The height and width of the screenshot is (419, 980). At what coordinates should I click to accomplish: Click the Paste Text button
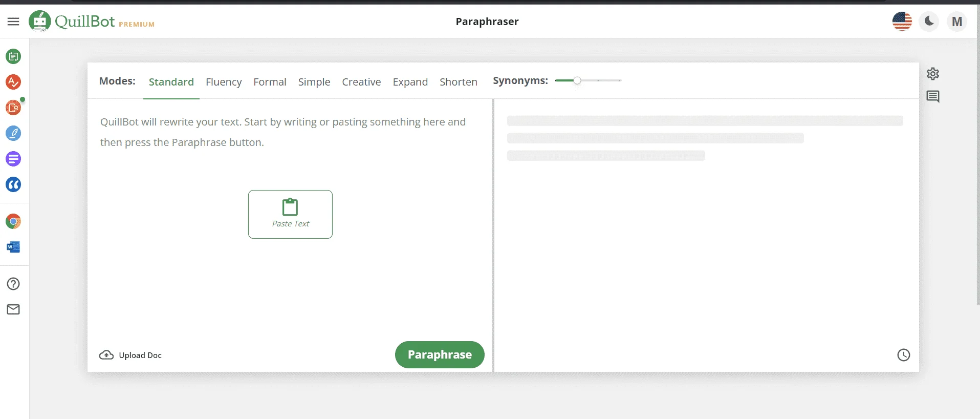pyautogui.click(x=290, y=214)
